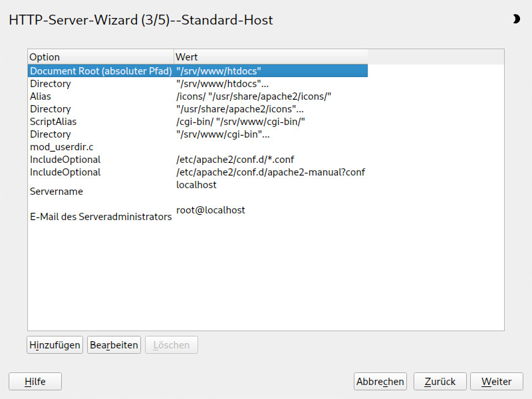Screen dimensions: 532x399
Task: Click the Löschen button
Action: (172, 344)
